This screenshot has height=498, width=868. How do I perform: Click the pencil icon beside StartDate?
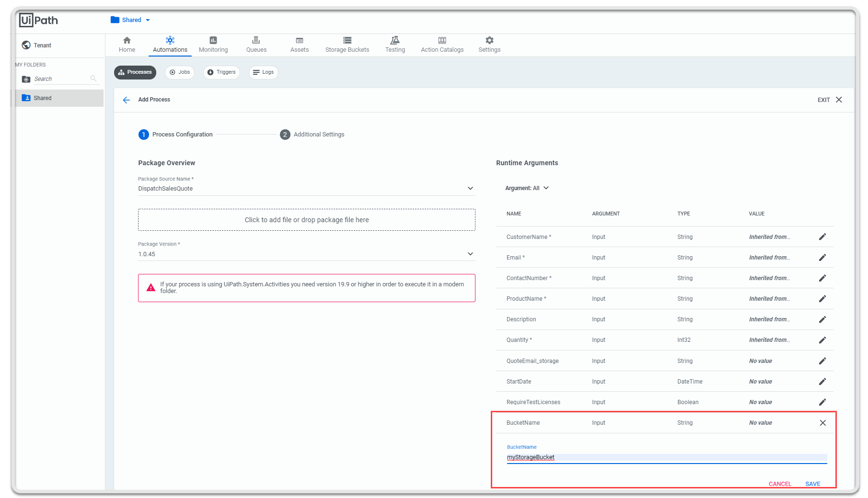[x=822, y=382]
